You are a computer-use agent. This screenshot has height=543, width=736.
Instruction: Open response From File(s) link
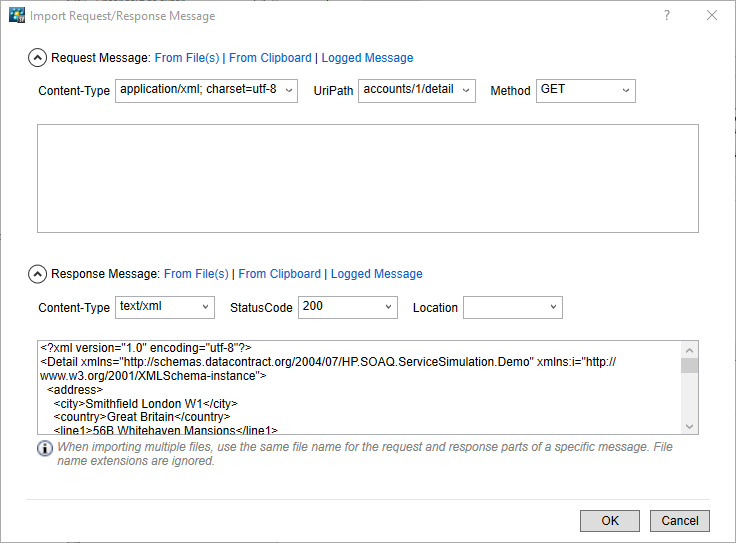196,274
